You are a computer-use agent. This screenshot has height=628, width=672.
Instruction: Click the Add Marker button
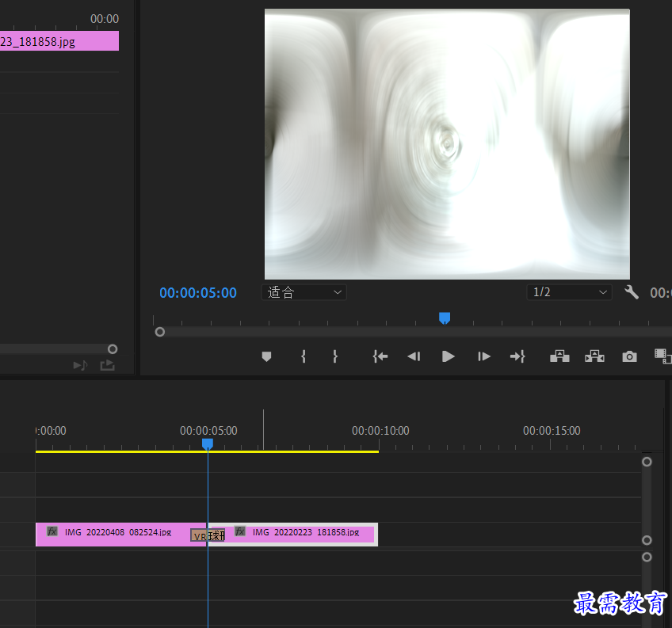(x=266, y=356)
